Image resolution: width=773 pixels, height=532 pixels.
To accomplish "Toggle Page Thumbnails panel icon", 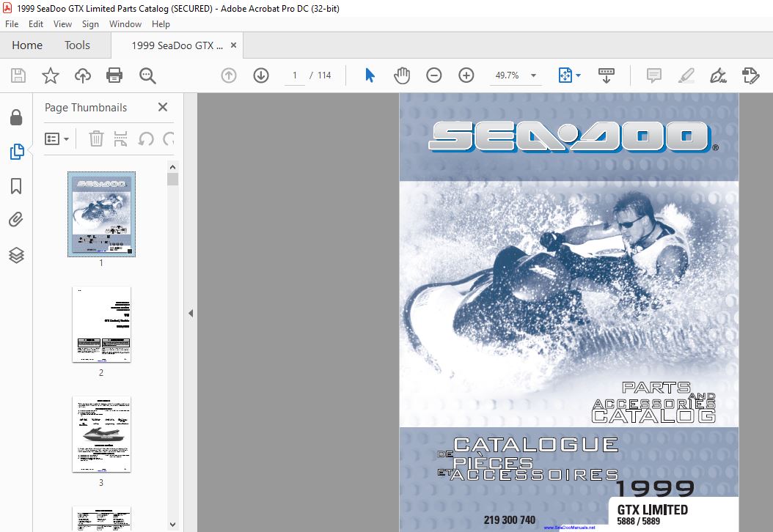I will (x=17, y=151).
